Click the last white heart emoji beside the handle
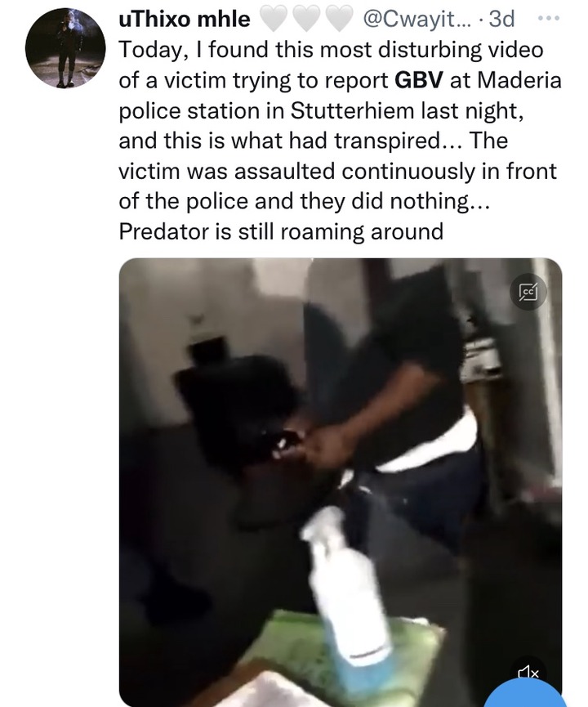The height and width of the screenshot is (707, 588). [339, 20]
